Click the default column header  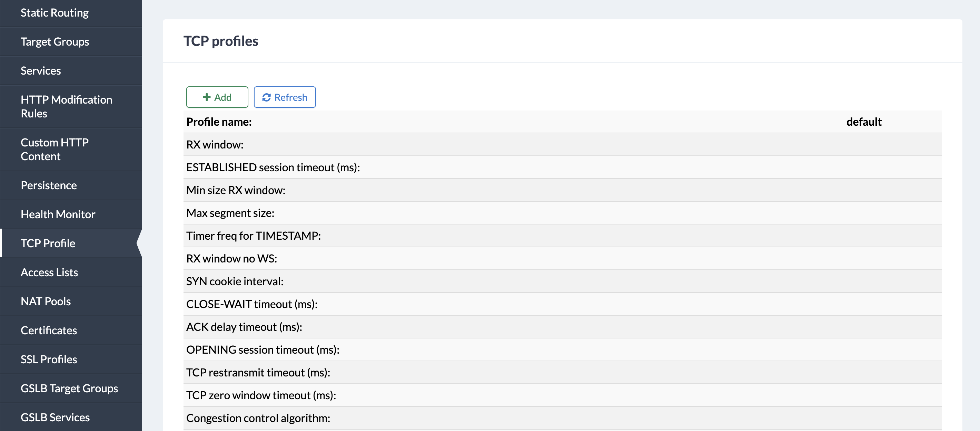click(x=864, y=122)
